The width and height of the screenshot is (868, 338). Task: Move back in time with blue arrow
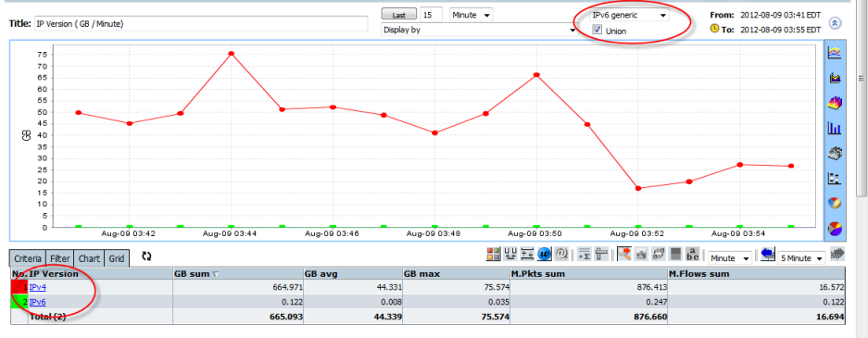(x=767, y=254)
